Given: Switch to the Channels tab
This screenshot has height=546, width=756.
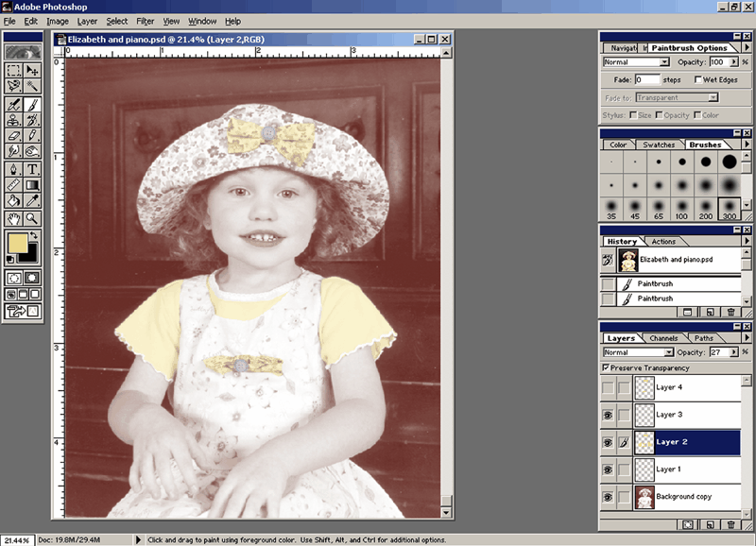Looking at the screenshot, I should 663,338.
